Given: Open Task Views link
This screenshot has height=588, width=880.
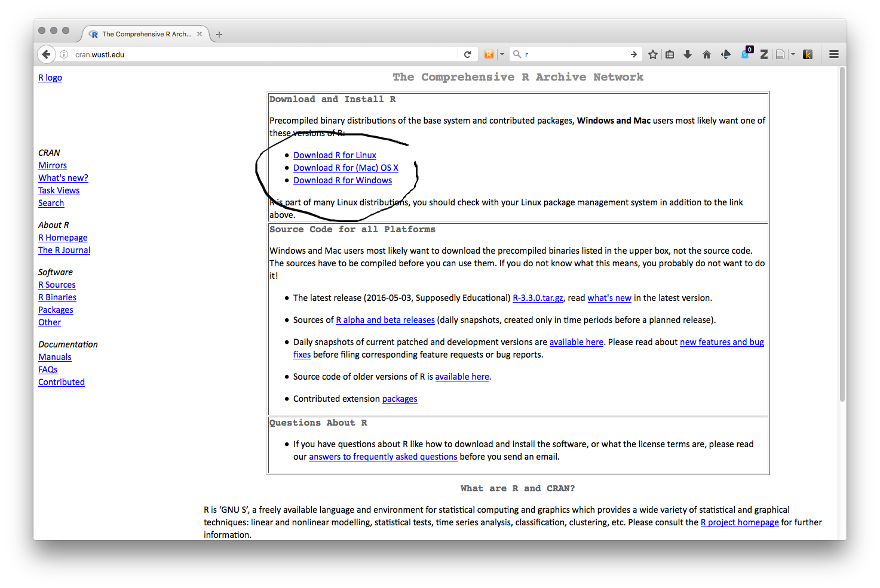Looking at the screenshot, I should pyautogui.click(x=59, y=190).
